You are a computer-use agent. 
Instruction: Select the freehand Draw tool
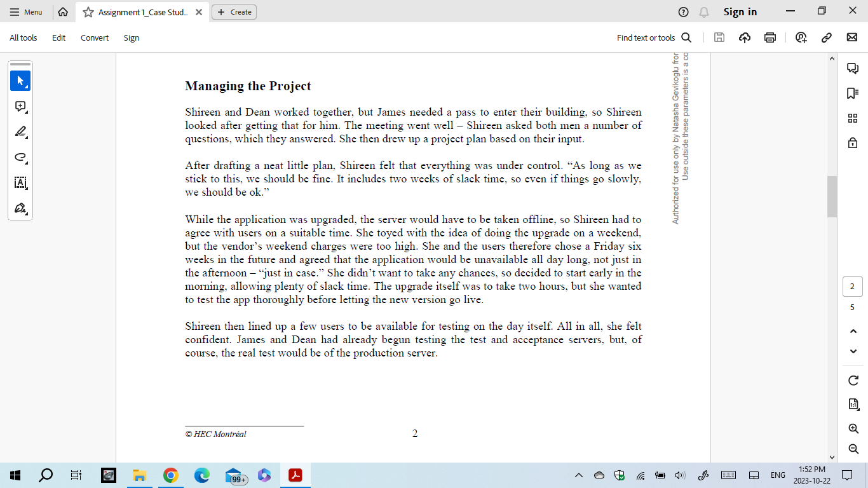click(x=20, y=157)
